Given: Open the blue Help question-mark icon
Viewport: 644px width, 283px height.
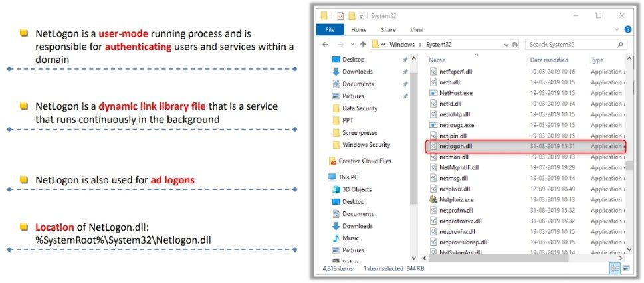Looking at the screenshot, I should (x=627, y=30).
